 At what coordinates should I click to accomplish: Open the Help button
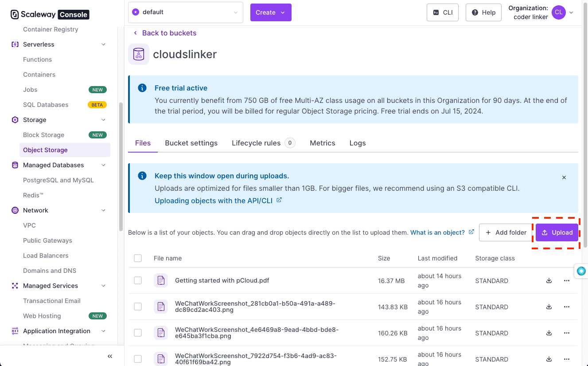[483, 12]
